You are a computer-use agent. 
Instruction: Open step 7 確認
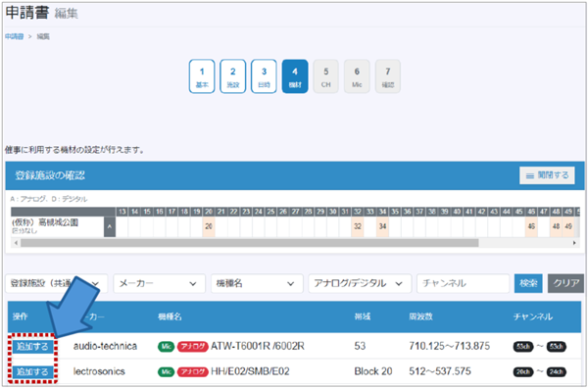[388, 76]
